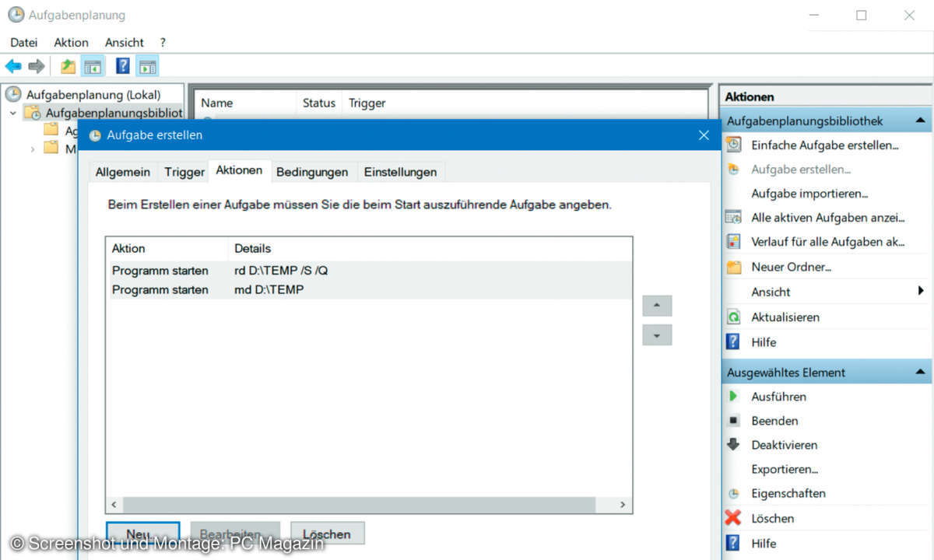This screenshot has width=934, height=560.
Task: Switch to the Allgemein tab
Action: [x=123, y=172]
